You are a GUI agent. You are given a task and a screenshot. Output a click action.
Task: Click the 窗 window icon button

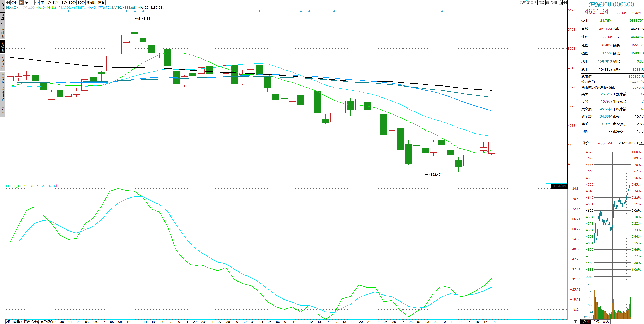548,3
